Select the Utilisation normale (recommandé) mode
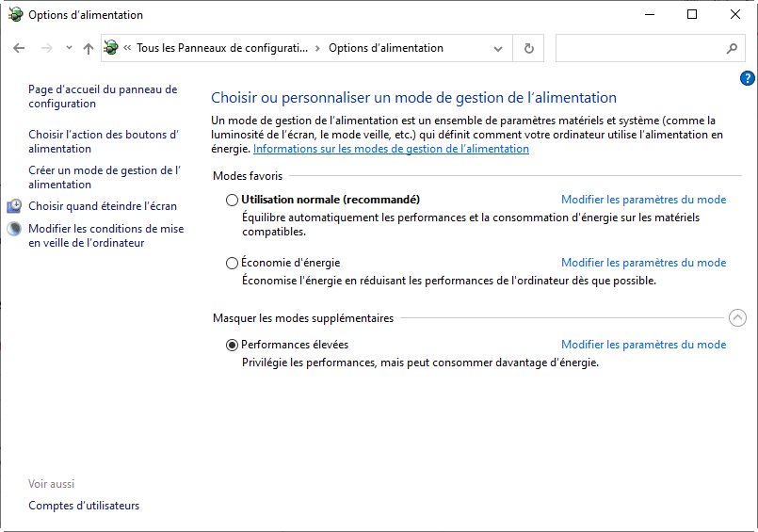 tap(233, 200)
